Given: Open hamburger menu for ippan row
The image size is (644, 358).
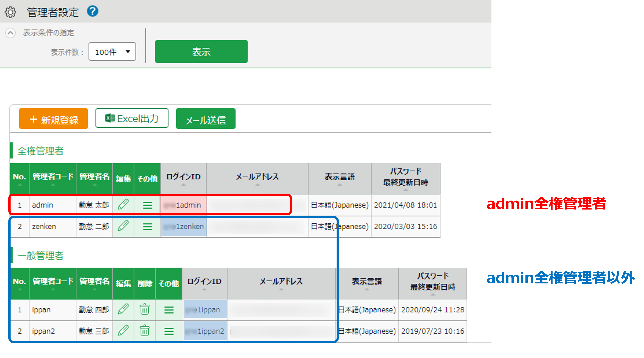Looking at the screenshot, I should [169, 310].
